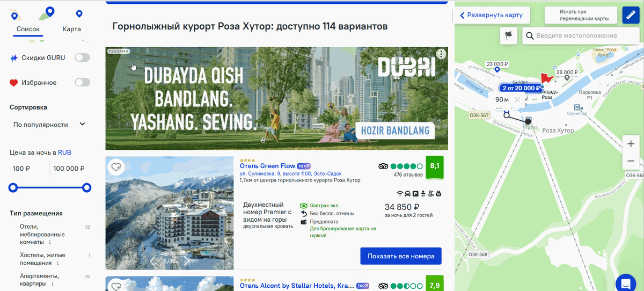Click the Wi-Fi amenity icon
Viewport: 644px width, 291px height.
400,193
